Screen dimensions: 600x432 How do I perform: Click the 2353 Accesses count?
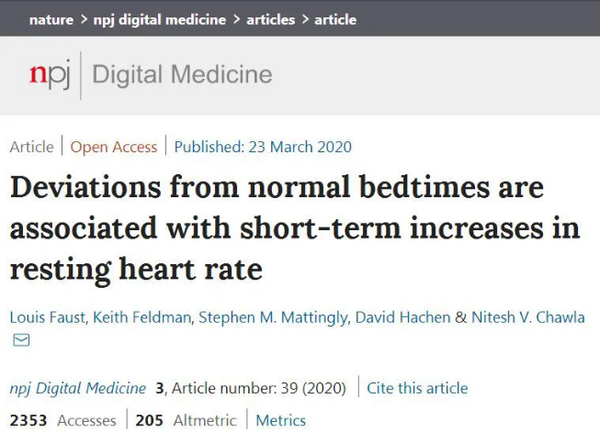click(x=62, y=420)
